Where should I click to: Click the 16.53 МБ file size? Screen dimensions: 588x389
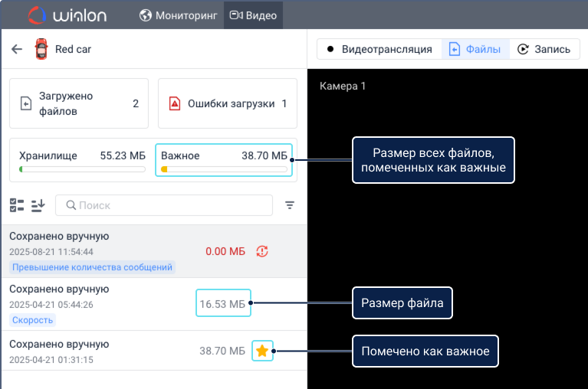(x=222, y=304)
